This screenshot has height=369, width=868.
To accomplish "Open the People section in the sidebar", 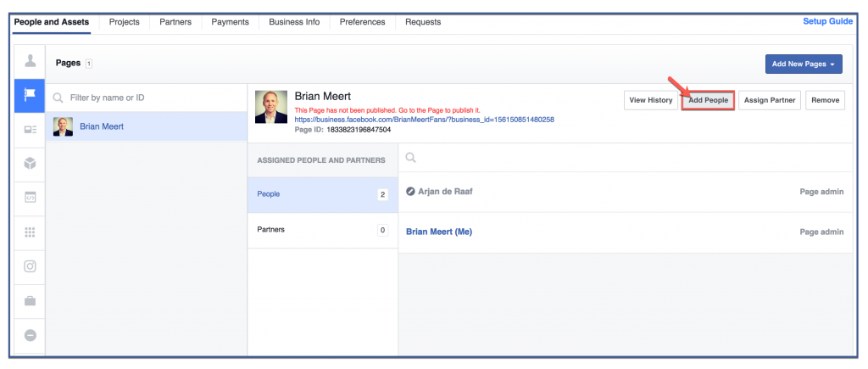I will 30,61.
